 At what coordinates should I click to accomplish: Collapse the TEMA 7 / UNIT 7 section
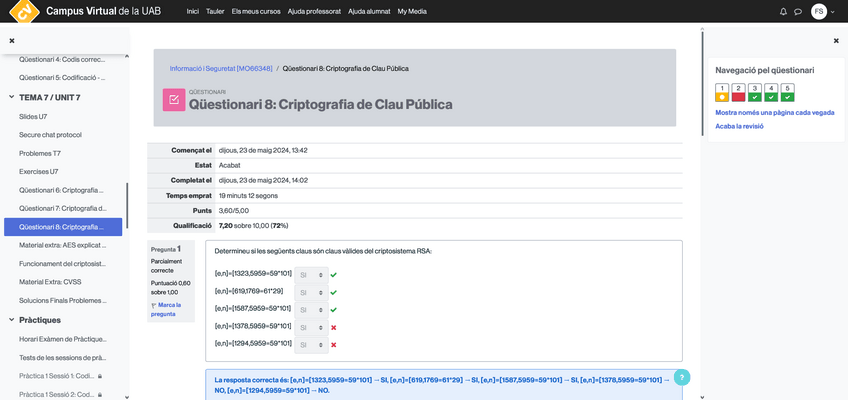click(x=12, y=97)
